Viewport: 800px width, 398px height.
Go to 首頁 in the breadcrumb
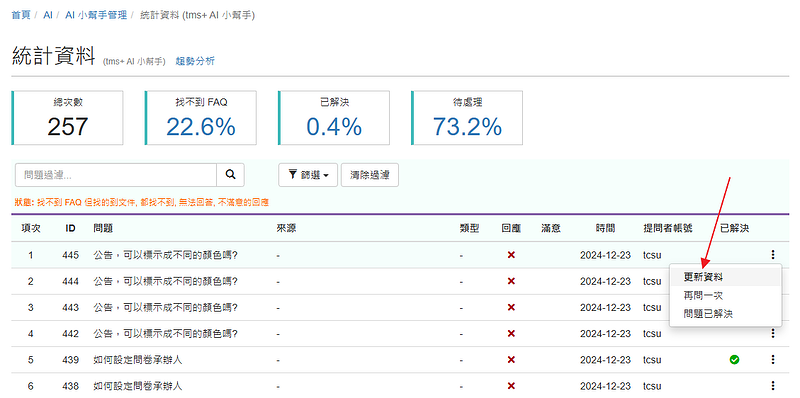(x=21, y=15)
